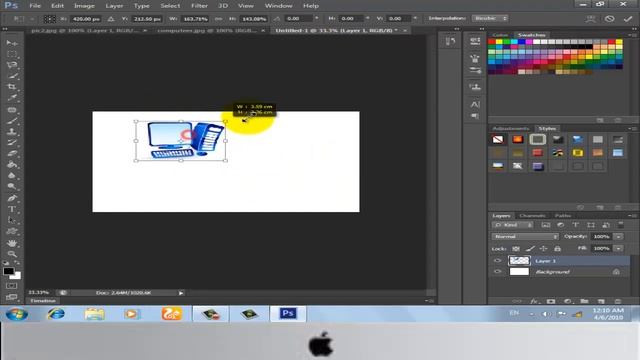
Task: Select the Eyedropper tool
Action: coord(11,98)
